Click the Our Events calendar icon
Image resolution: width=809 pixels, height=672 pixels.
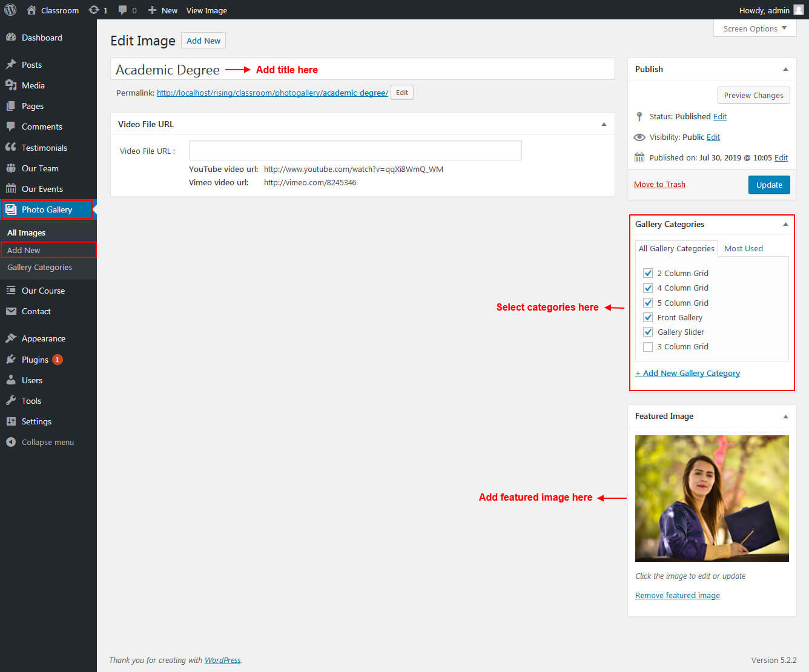pos(11,189)
